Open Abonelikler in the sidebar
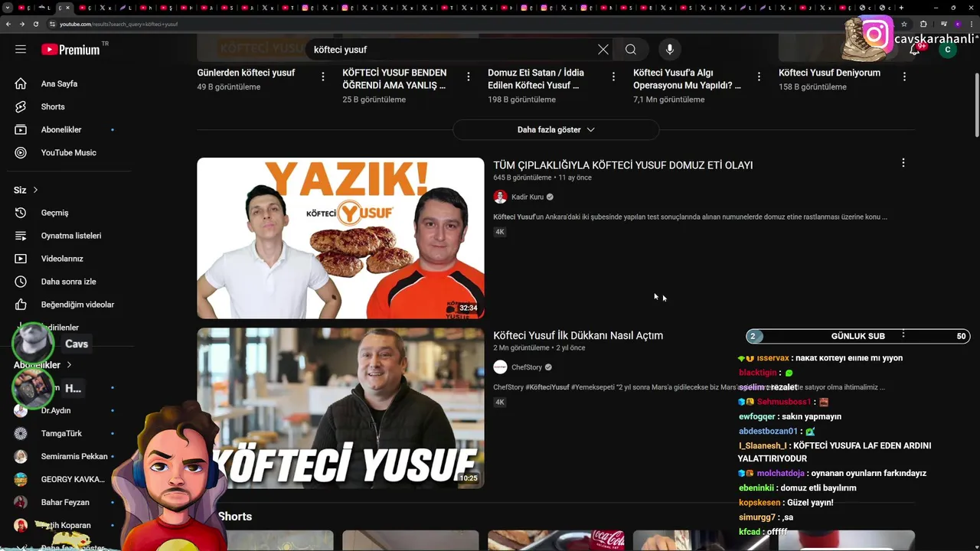This screenshot has height=551, width=980. click(x=61, y=129)
